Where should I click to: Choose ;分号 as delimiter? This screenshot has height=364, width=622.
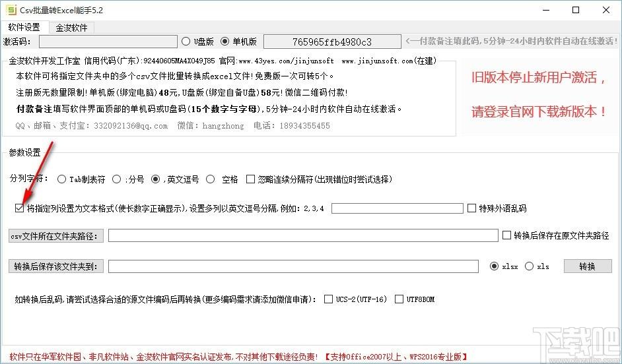[117, 179]
